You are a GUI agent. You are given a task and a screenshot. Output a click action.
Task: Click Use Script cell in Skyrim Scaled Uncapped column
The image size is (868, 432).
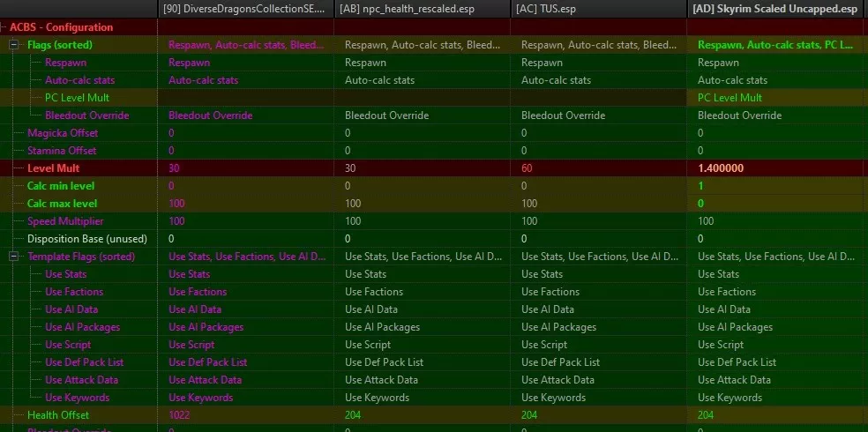coord(721,345)
